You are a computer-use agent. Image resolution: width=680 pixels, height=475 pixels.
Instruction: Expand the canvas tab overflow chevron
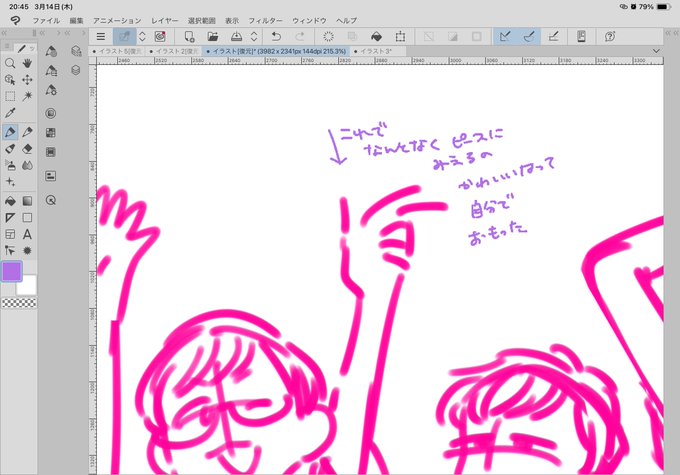(656, 51)
